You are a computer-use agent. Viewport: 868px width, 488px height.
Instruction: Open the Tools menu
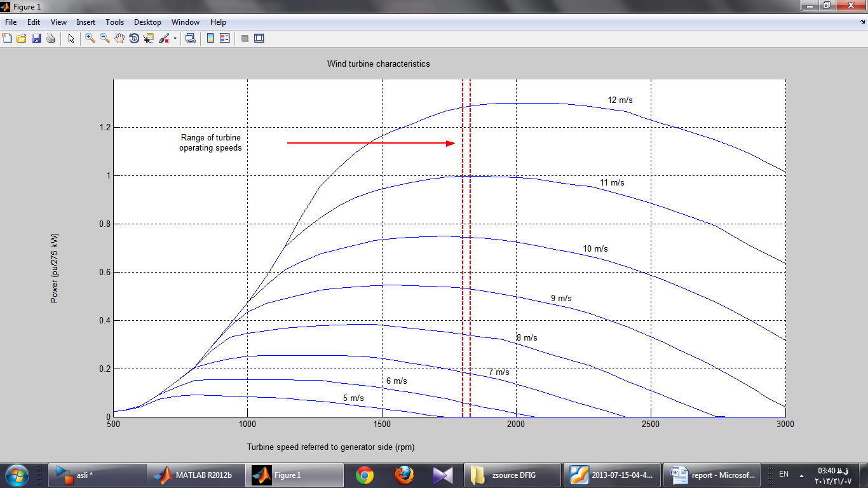(x=114, y=22)
